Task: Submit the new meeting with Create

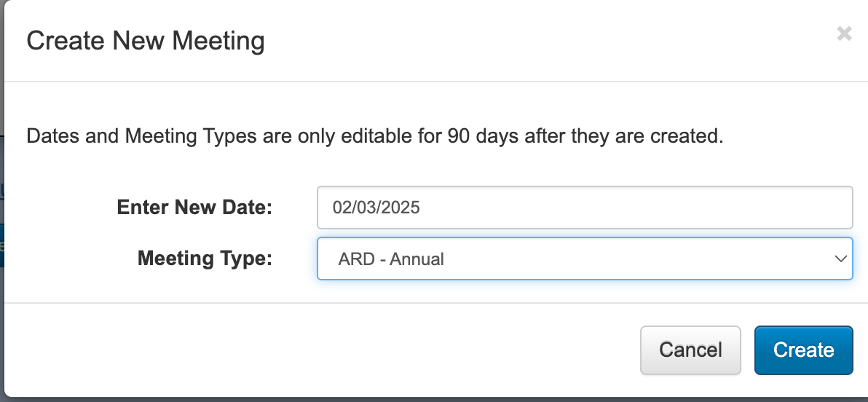Action: (x=803, y=350)
